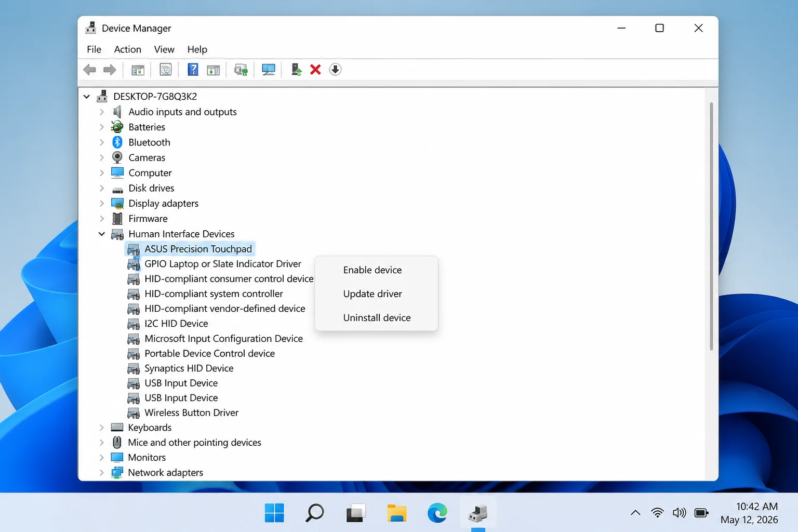Choose Update driver from the context menu

pyautogui.click(x=376, y=294)
